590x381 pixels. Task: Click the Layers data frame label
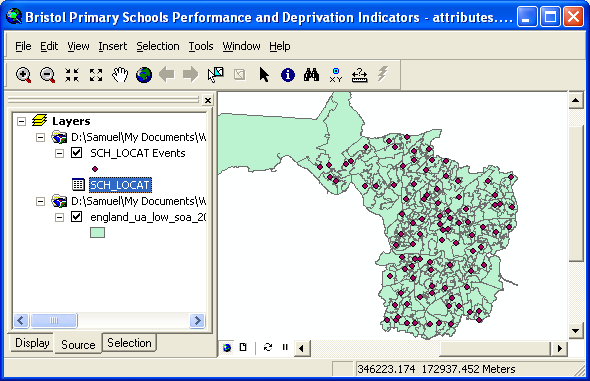71,121
